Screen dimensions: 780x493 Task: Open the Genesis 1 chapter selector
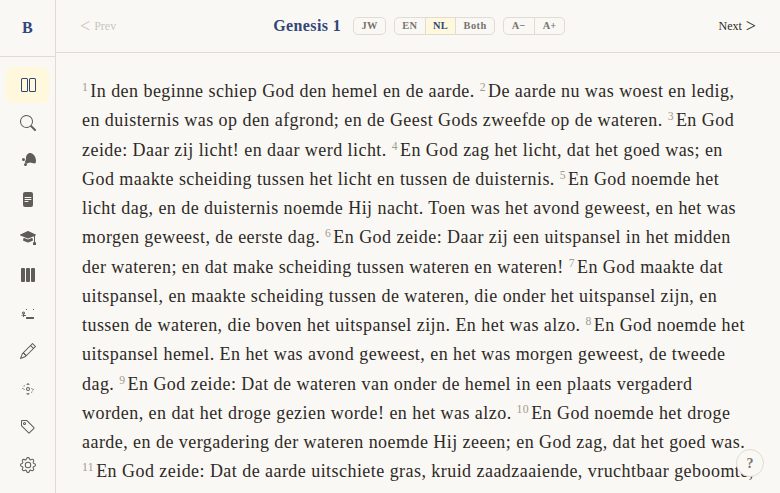tap(307, 26)
